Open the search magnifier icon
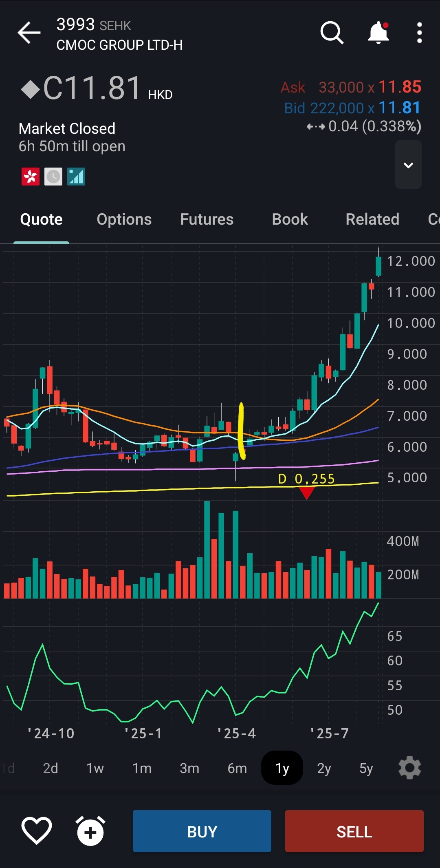 pyautogui.click(x=332, y=33)
